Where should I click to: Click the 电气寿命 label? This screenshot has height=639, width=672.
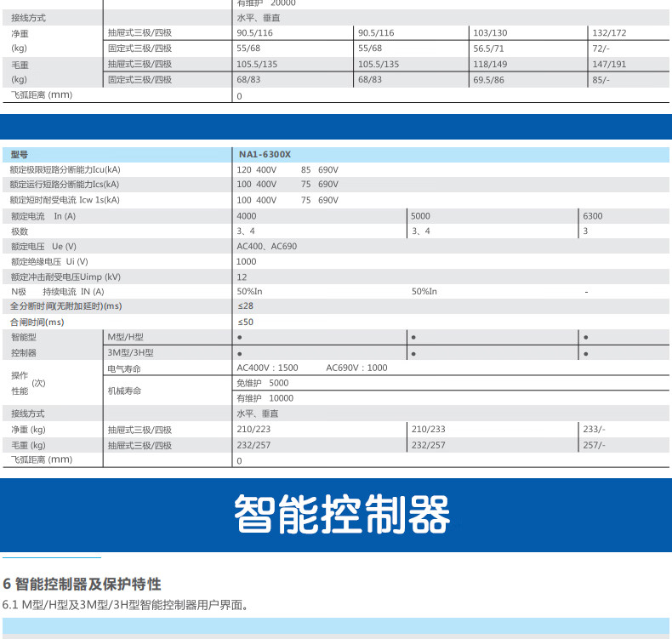coord(124,368)
